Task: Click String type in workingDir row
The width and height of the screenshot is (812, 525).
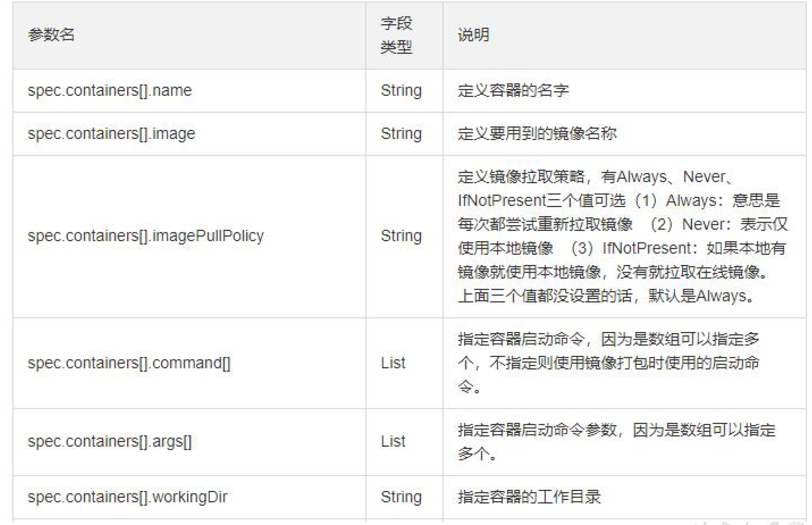Action: tap(401, 497)
